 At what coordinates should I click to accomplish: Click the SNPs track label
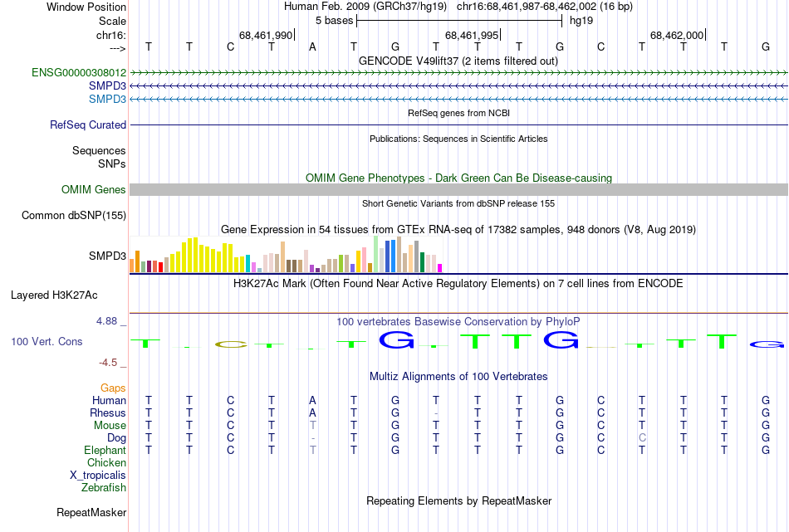point(112,164)
